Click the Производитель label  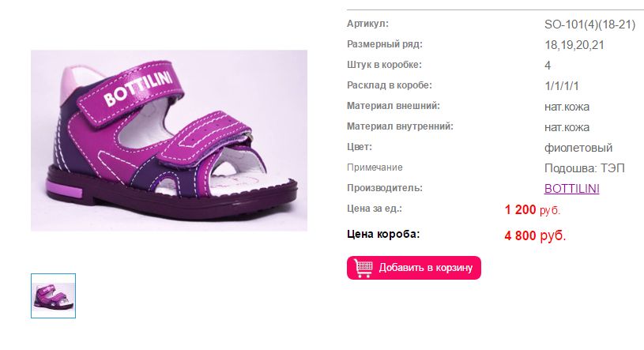click(385, 188)
